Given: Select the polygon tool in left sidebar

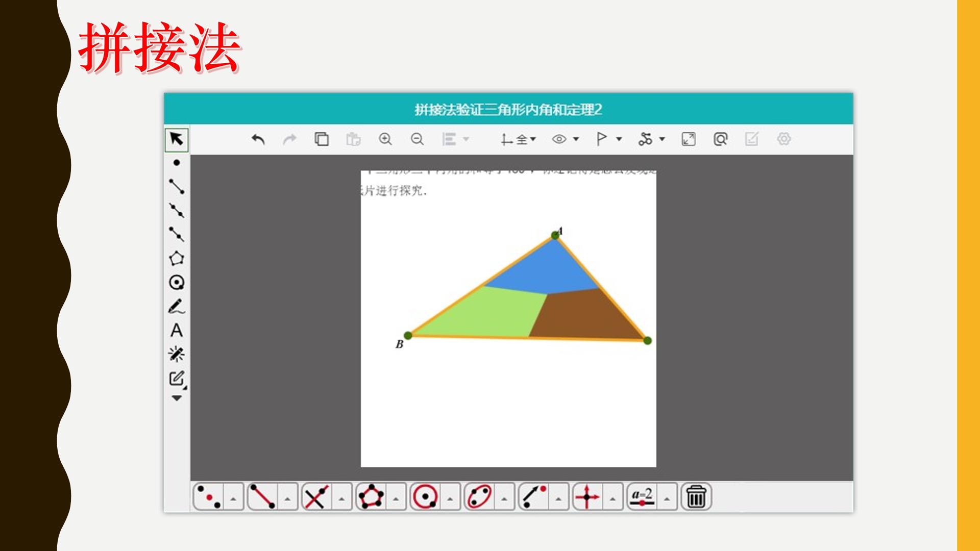Looking at the screenshot, I should pyautogui.click(x=177, y=258).
